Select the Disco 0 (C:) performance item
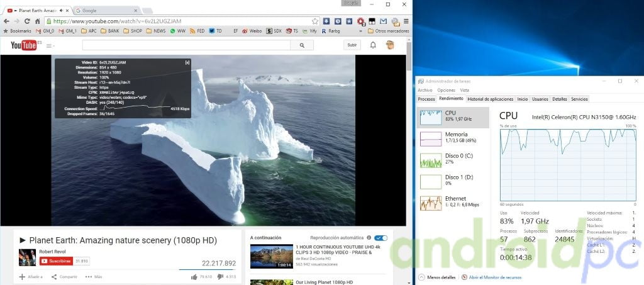 [x=453, y=160]
